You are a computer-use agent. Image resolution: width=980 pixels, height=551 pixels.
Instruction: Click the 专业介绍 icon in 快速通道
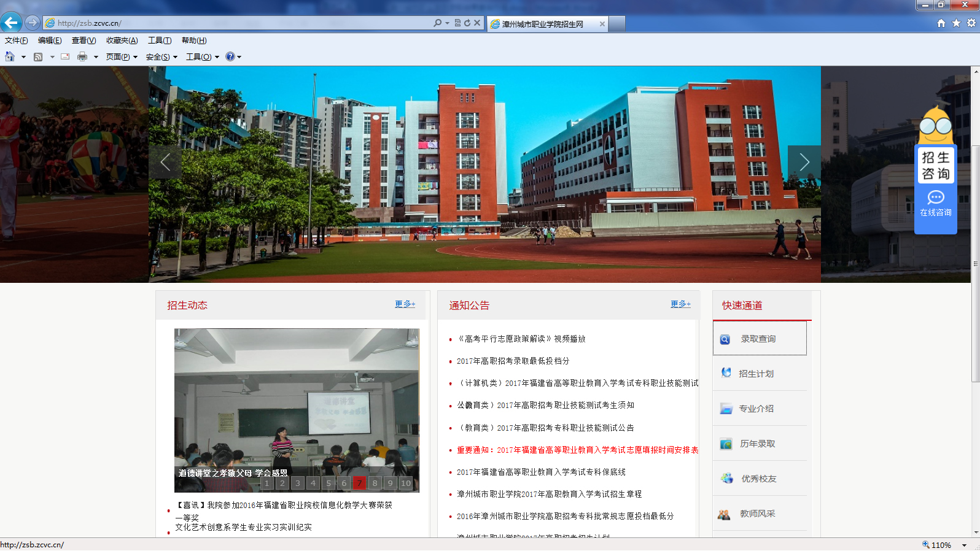[x=726, y=409]
